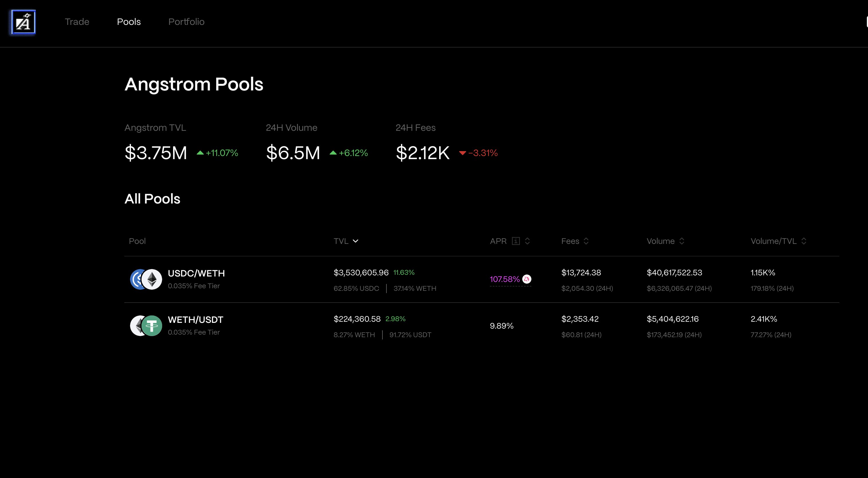Switch to the Trade tab
This screenshot has width=868, height=478.
pos(77,21)
